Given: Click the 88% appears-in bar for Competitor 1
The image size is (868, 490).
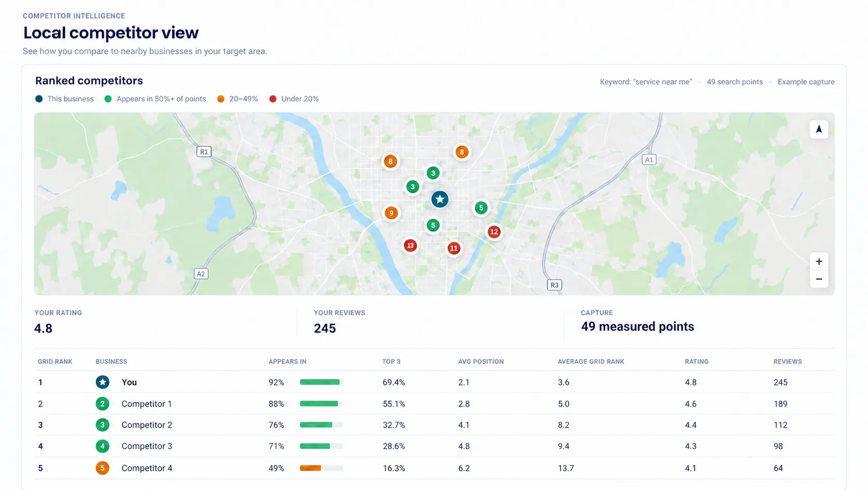Looking at the screenshot, I should pos(322,404).
